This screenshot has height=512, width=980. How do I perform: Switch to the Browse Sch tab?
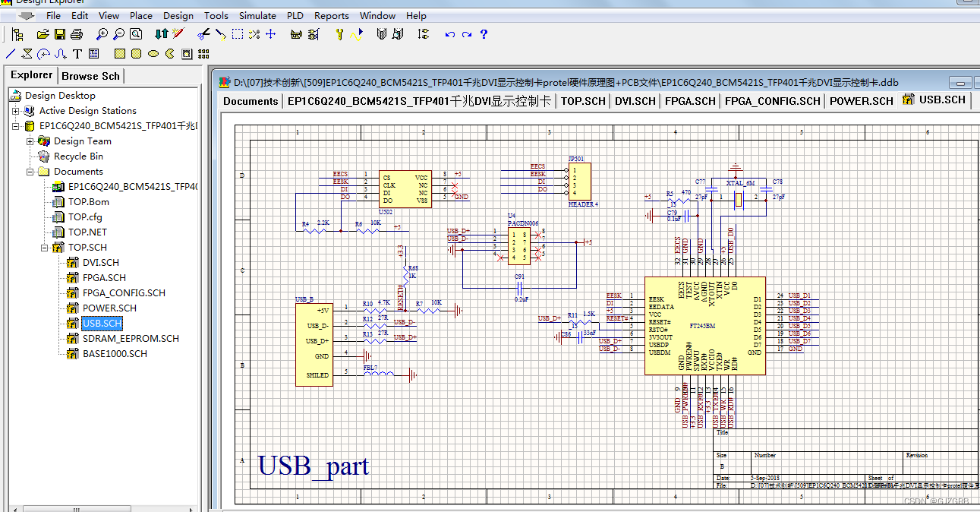tap(90, 75)
